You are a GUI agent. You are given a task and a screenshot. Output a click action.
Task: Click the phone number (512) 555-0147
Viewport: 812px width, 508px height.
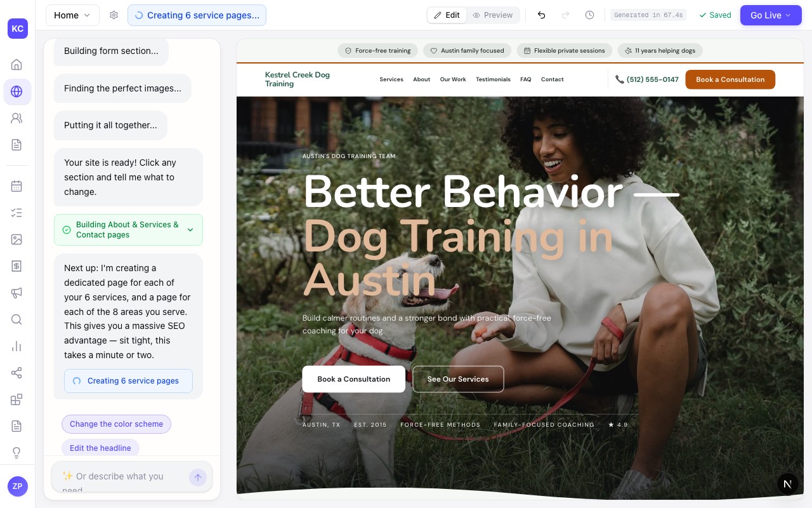[647, 79]
